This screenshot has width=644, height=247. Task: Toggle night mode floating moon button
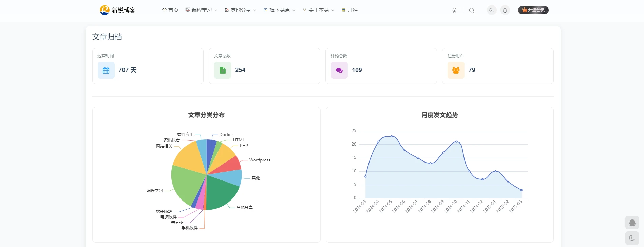(x=632, y=238)
